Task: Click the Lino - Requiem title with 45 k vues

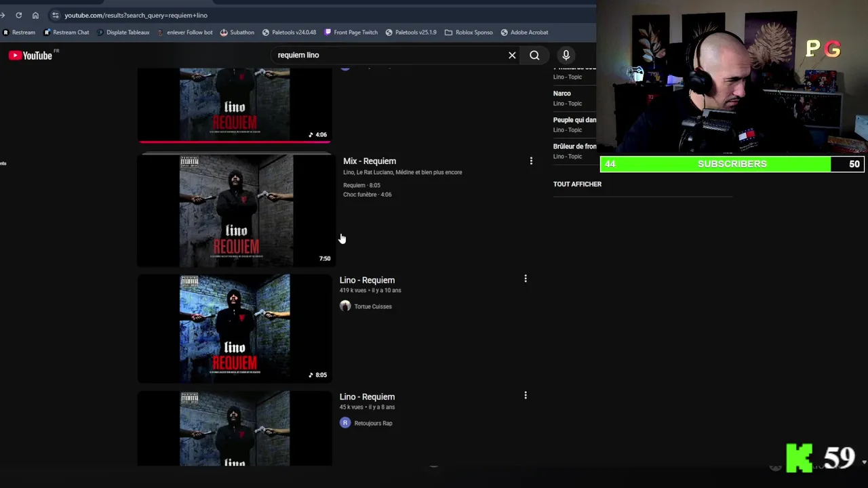Action: (x=367, y=396)
